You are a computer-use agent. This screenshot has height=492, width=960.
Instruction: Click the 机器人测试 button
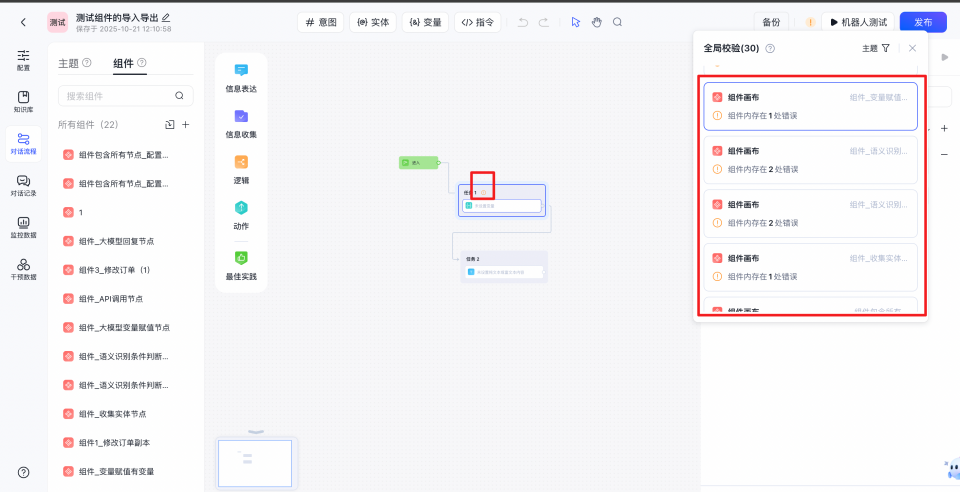pyautogui.click(x=858, y=22)
